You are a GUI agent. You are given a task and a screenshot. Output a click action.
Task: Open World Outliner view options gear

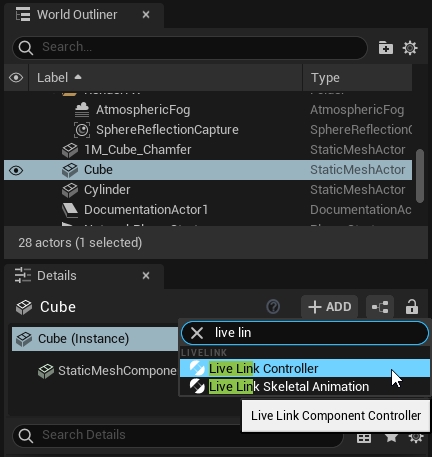(410, 48)
